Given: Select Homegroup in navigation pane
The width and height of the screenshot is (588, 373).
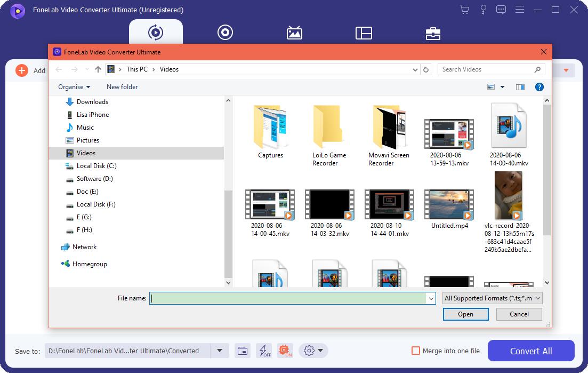Looking at the screenshot, I should (x=89, y=264).
